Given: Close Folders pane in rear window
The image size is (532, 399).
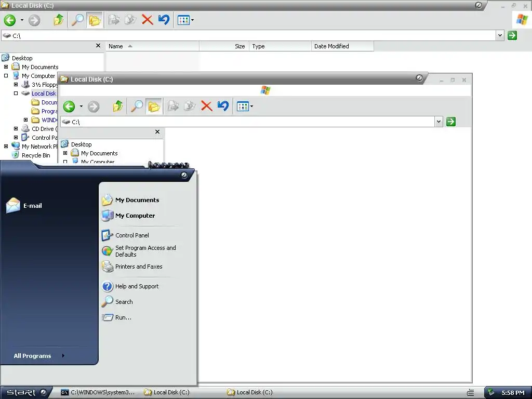Looking at the screenshot, I should pos(98,46).
